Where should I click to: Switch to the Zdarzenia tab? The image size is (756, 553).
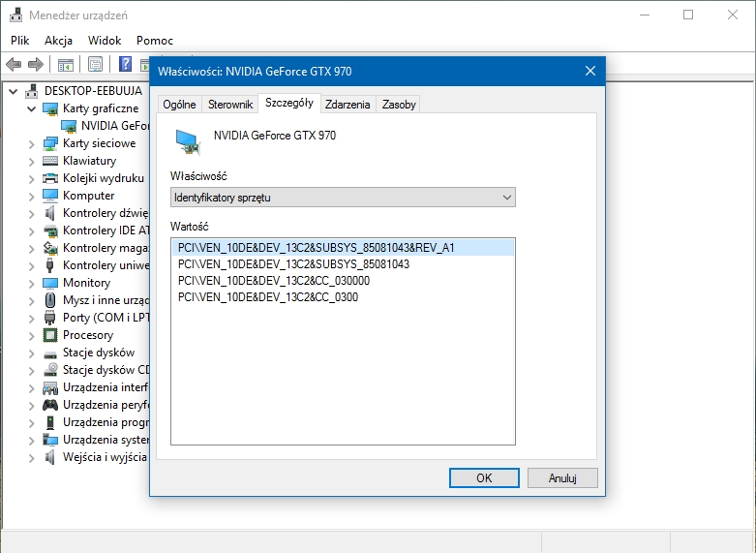[x=348, y=105]
